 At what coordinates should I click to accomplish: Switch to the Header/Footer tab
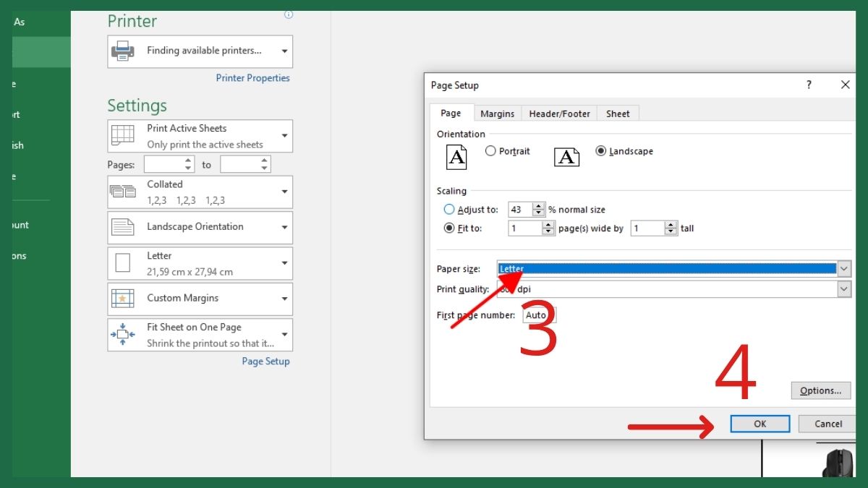(x=558, y=113)
